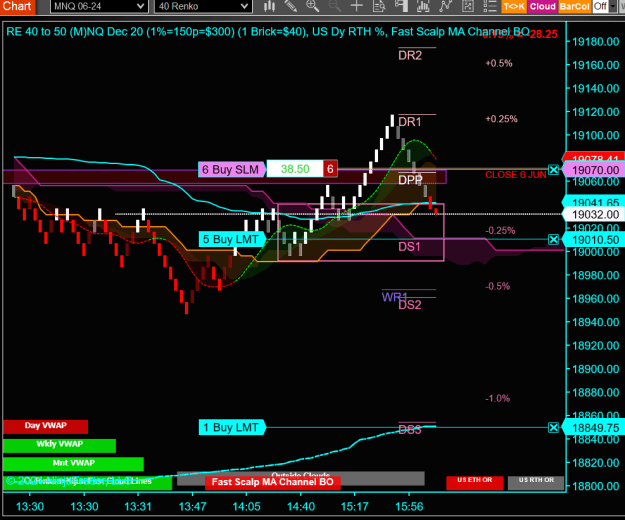This screenshot has width=625, height=520.
Task: Select the 5 Buy LMT order flag
Action: [232, 239]
